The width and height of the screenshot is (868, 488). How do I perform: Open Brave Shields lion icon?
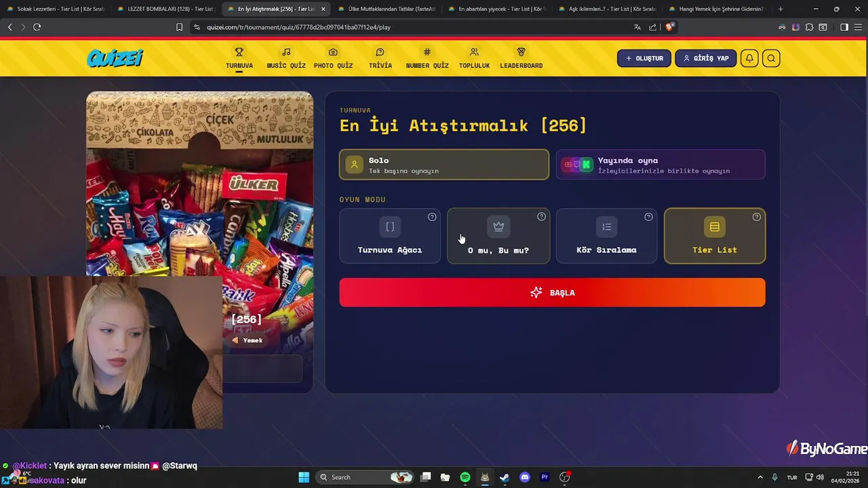pyautogui.click(x=669, y=27)
